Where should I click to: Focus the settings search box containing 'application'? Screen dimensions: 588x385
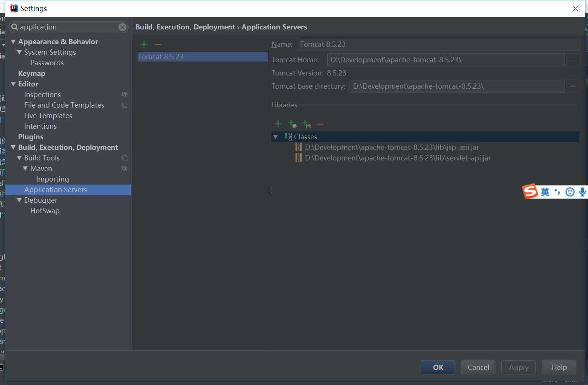tap(68, 27)
